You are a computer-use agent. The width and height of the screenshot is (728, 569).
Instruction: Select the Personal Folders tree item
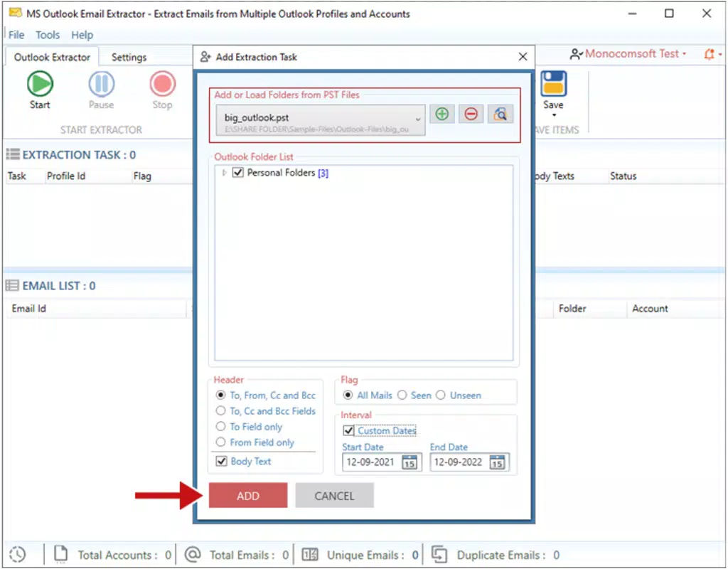[x=288, y=173]
